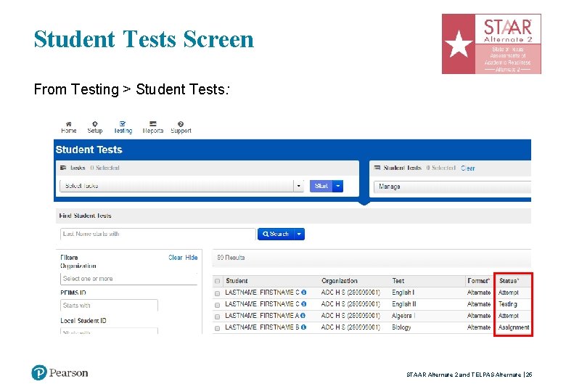Image resolution: width=566 pixels, height=392 pixels.
Task: Click the Biology test cell
Action: pyautogui.click(x=401, y=327)
